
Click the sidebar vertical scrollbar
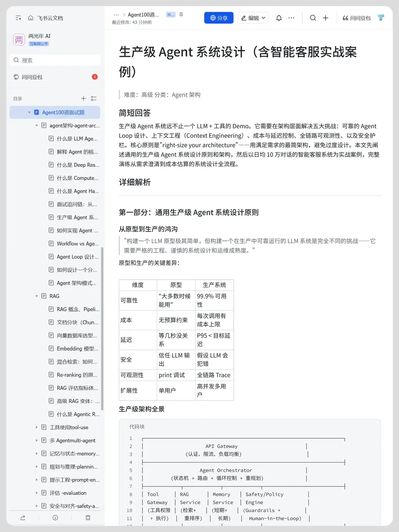pyautogui.click(x=102, y=329)
